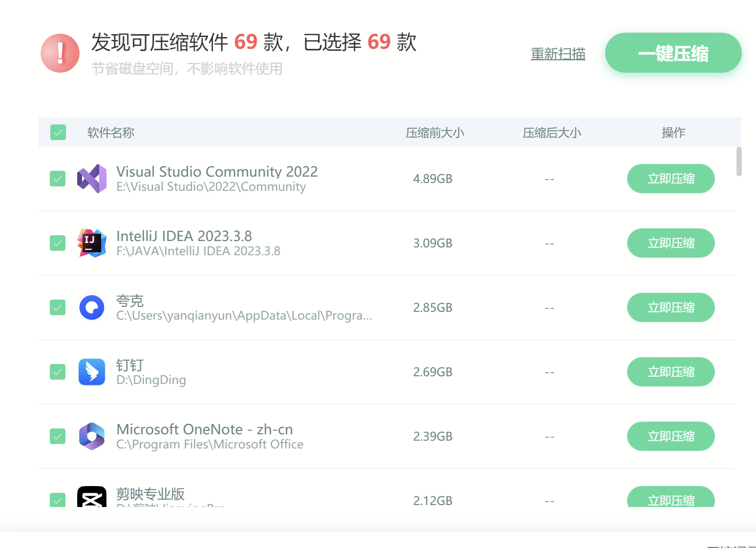Click the D:\DingDing path

click(151, 380)
